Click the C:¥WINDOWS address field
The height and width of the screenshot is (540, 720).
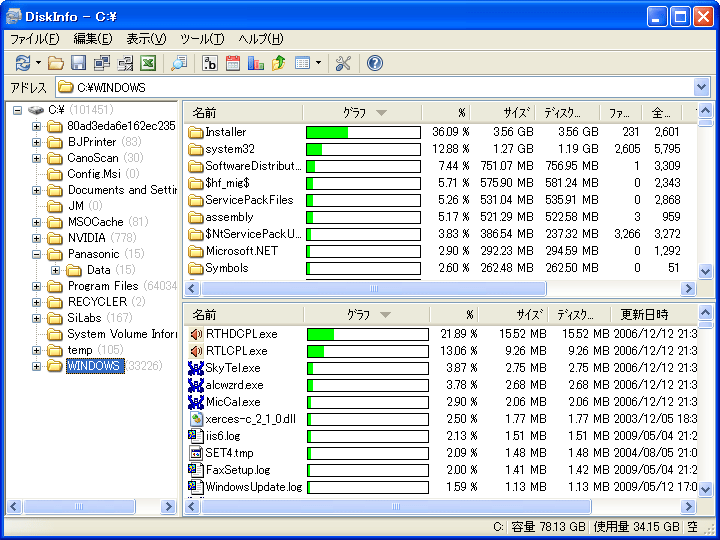pyautogui.click(x=375, y=87)
